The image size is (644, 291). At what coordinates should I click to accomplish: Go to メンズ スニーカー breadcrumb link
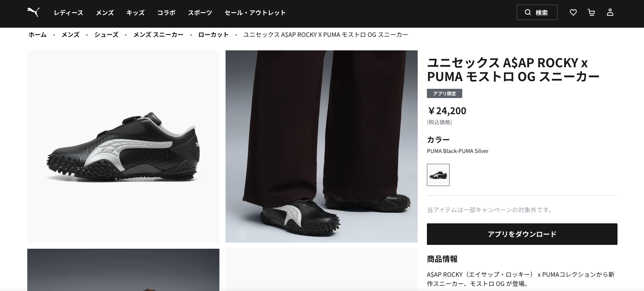point(158,35)
